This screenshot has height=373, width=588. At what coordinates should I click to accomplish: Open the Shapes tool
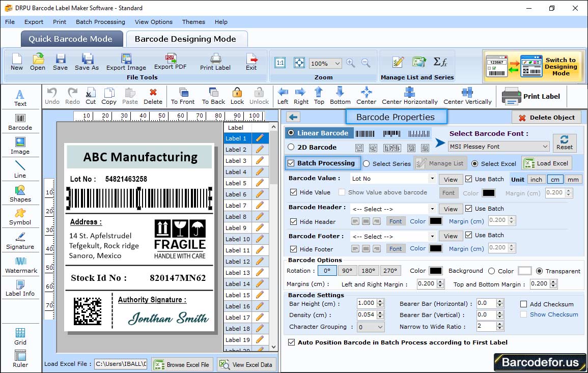point(20,194)
